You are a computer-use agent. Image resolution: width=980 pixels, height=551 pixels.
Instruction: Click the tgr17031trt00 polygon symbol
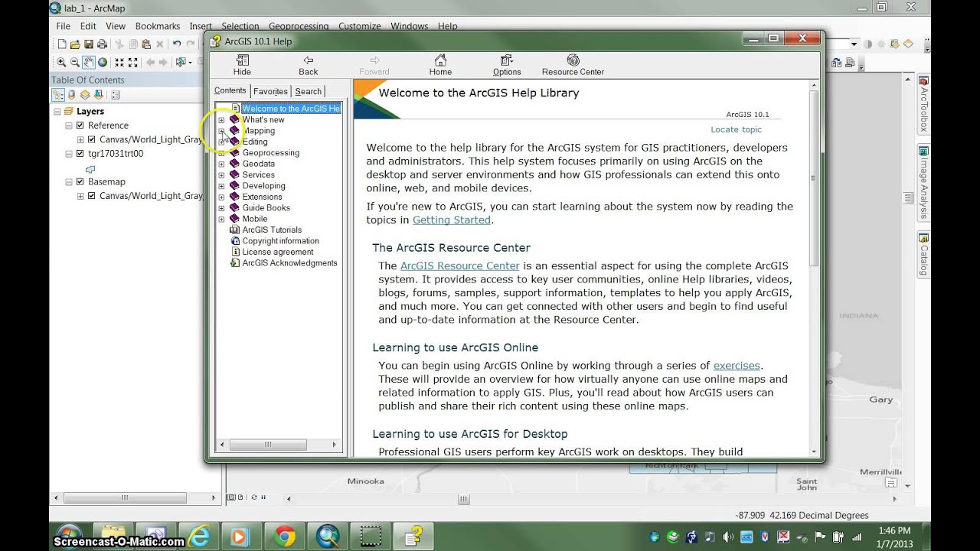[x=91, y=169]
